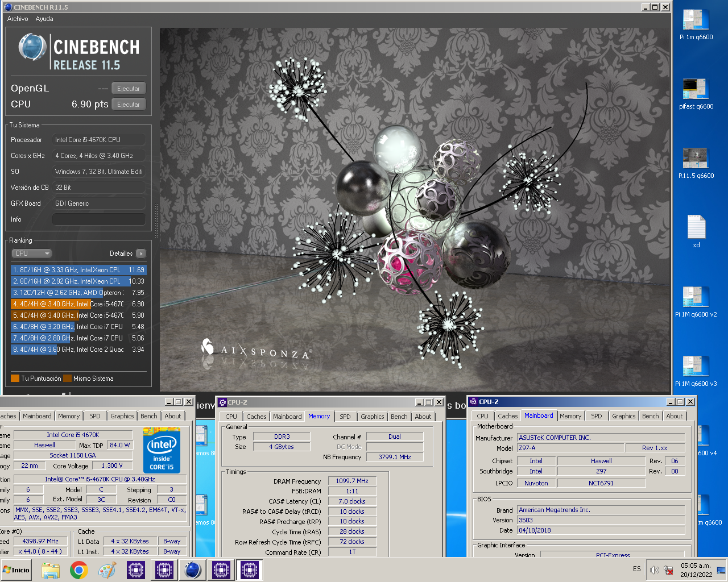Select ranking row '4C/8H @ 2.80 GHz' 5.06
The image size is (728, 582).
(x=78, y=338)
